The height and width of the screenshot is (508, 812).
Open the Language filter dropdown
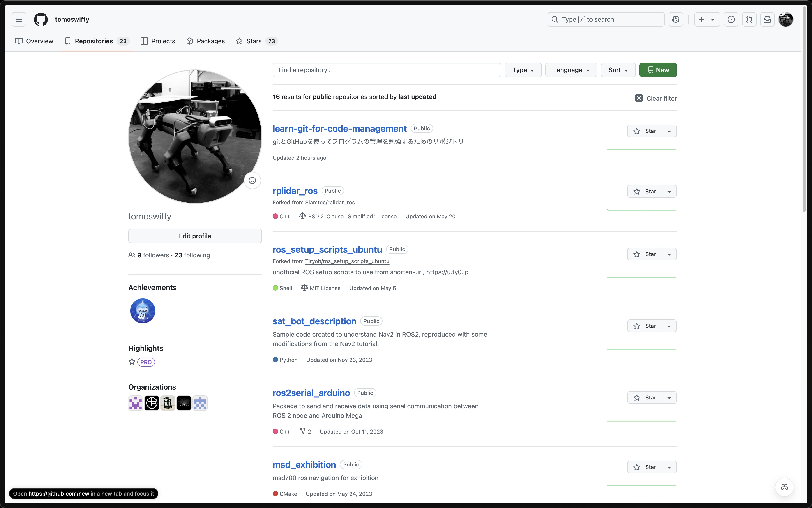point(571,70)
